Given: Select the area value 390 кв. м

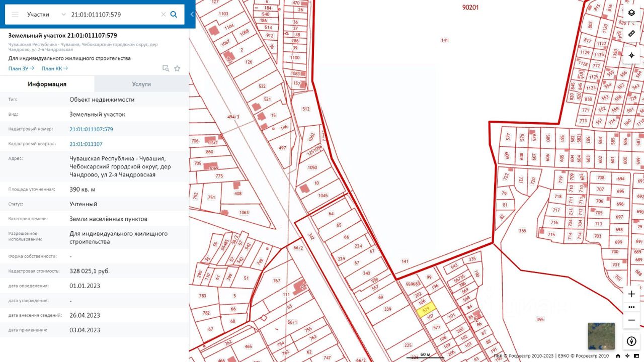Looking at the screenshot, I should tap(83, 190).
